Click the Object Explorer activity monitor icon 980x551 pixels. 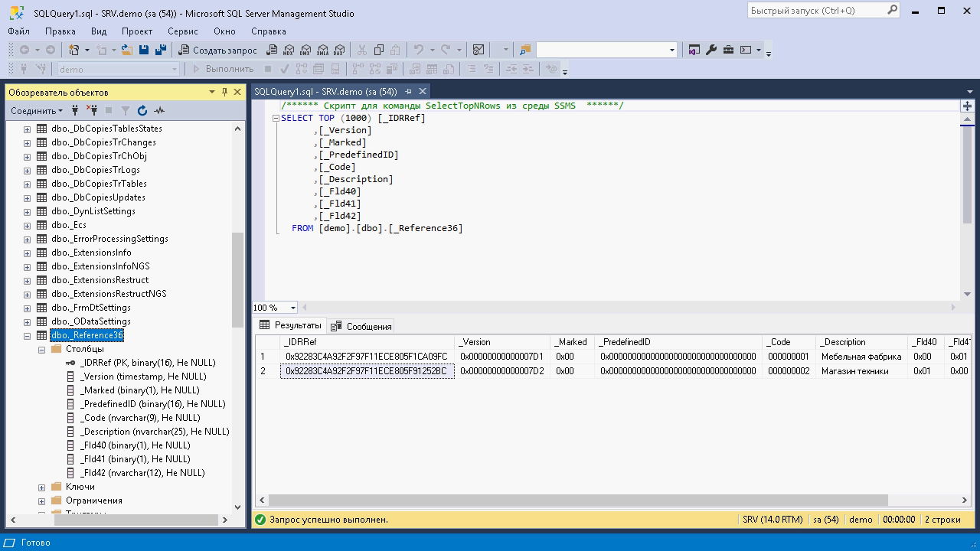tap(159, 110)
